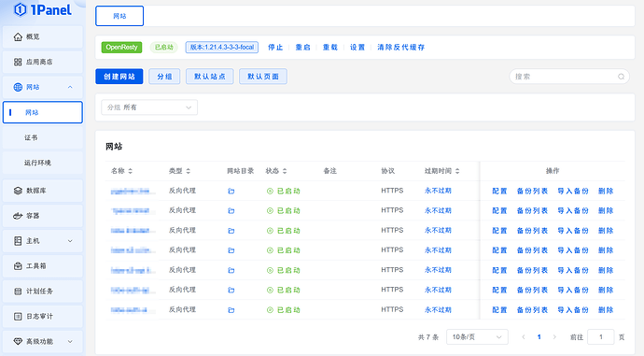This screenshot has height=356, width=644.
Task: Open 日志审计 log audit icon
Action: coord(18,317)
